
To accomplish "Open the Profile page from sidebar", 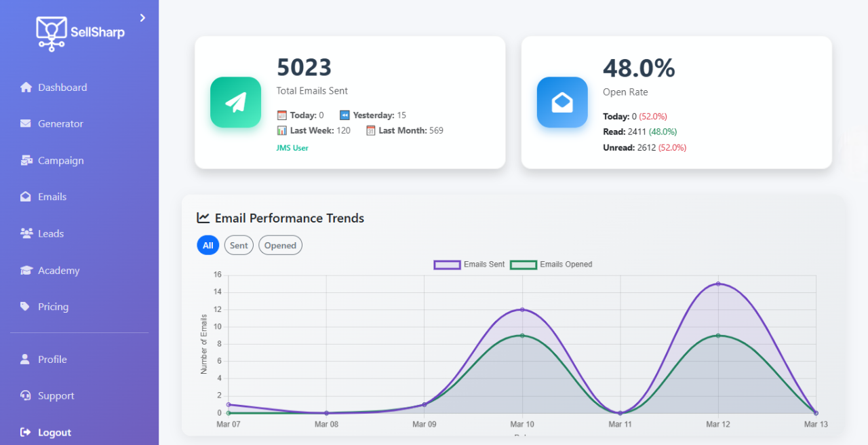I will [x=52, y=360].
